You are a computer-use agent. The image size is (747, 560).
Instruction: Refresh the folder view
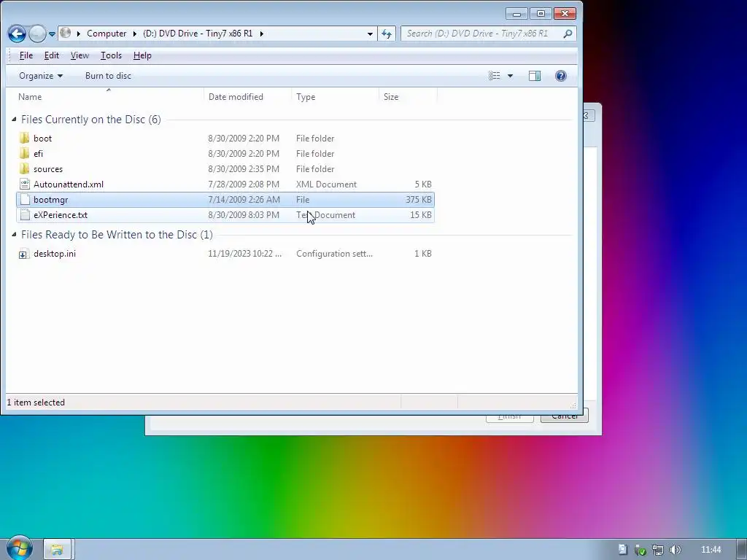pos(387,34)
